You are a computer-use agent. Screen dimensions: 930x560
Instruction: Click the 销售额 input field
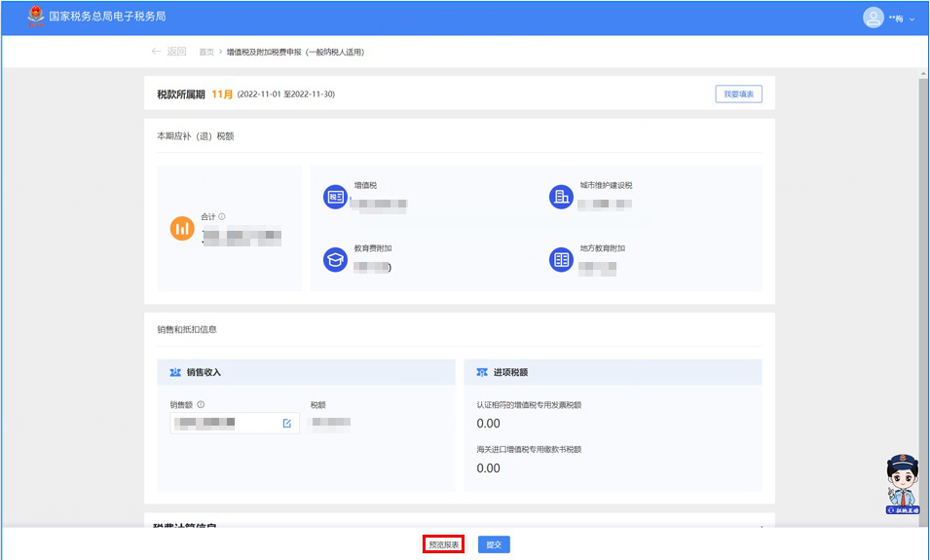(224, 423)
